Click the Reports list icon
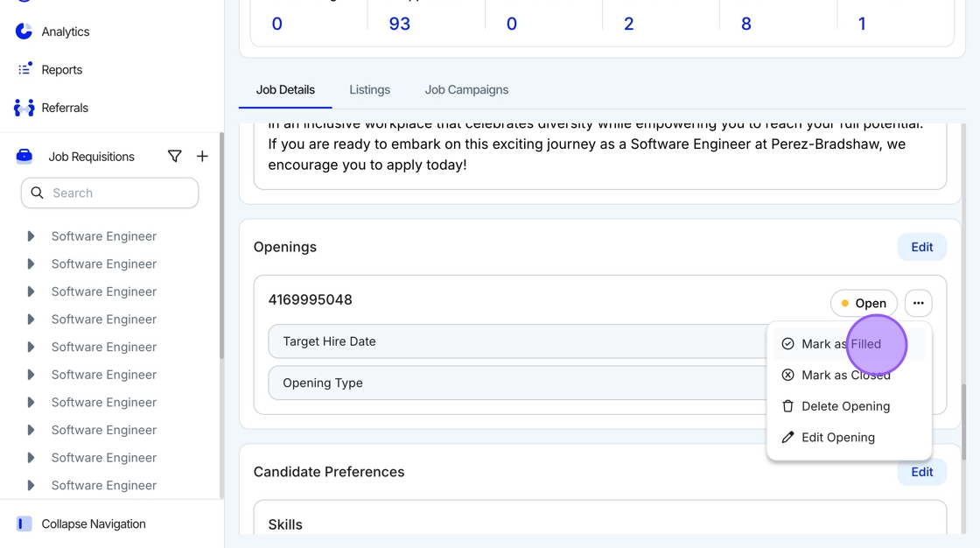980x548 pixels. point(24,69)
